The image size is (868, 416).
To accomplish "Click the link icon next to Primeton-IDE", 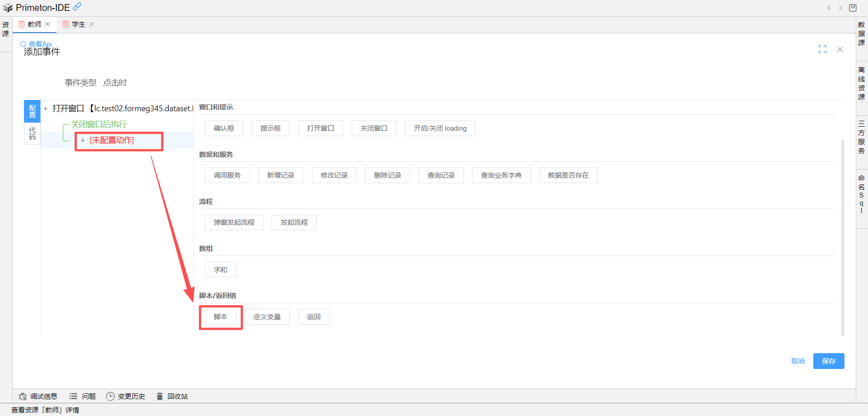I will [77, 6].
